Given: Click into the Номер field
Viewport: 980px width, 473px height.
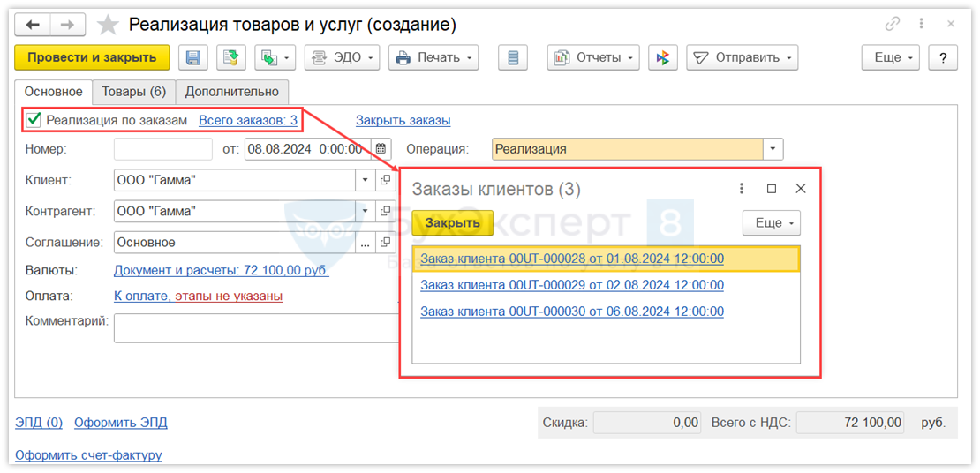Looking at the screenshot, I should [x=163, y=149].
